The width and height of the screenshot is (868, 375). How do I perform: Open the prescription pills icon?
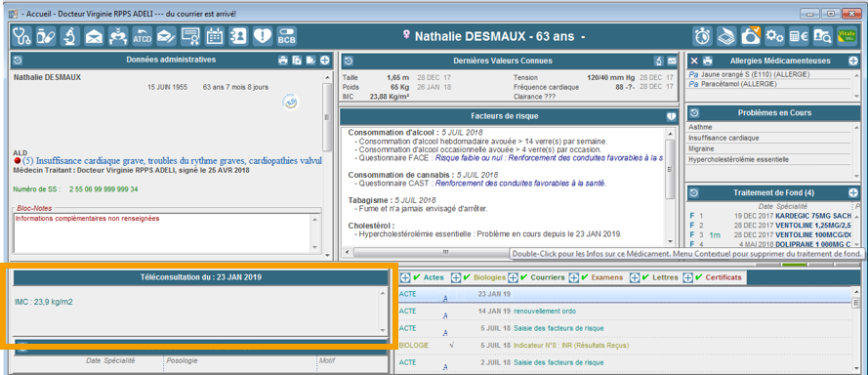(x=45, y=36)
